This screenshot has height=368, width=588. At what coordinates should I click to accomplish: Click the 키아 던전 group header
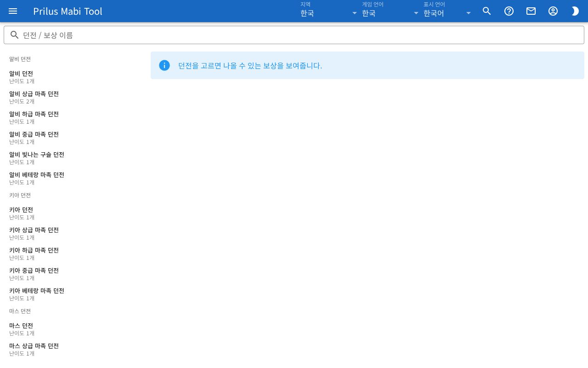point(20,195)
